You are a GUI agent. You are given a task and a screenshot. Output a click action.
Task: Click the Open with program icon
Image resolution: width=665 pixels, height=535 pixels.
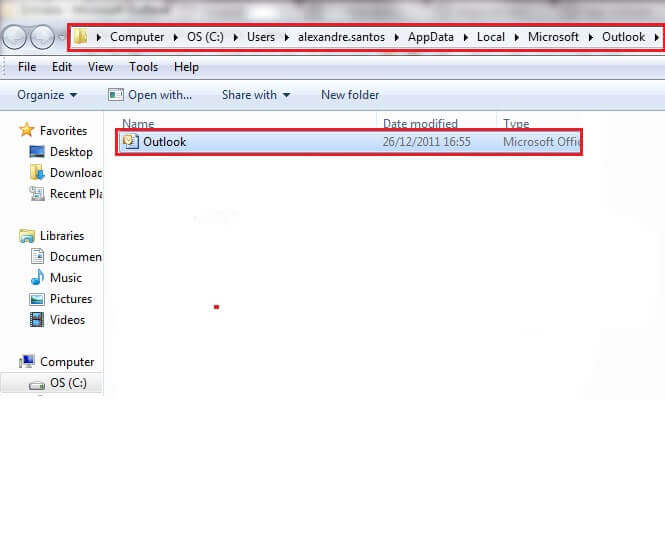coord(116,95)
